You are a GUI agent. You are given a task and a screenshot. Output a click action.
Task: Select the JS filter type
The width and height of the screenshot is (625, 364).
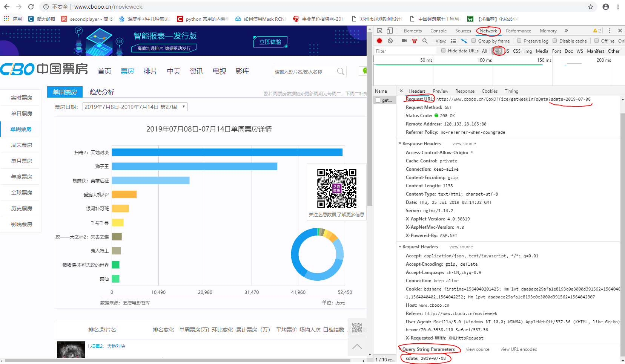pos(507,51)
